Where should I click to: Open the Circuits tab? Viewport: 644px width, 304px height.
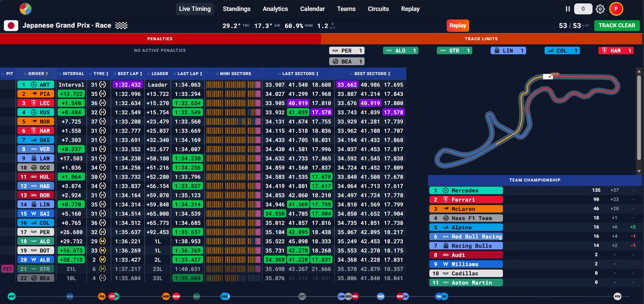[x=378, y=9]
